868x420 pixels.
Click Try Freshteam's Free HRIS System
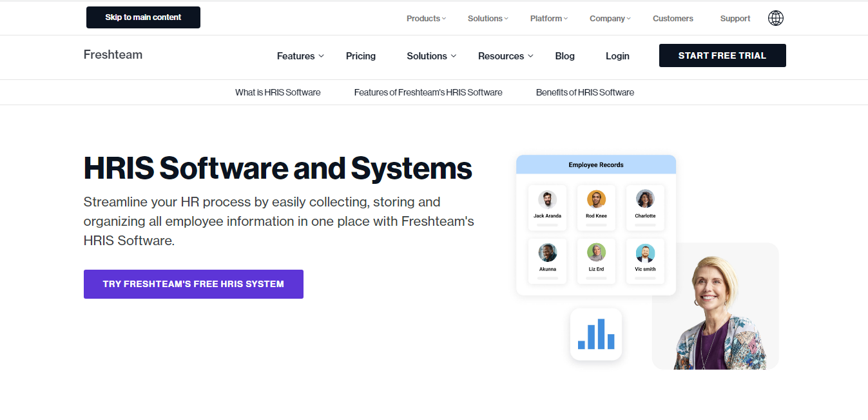[193, 284]
